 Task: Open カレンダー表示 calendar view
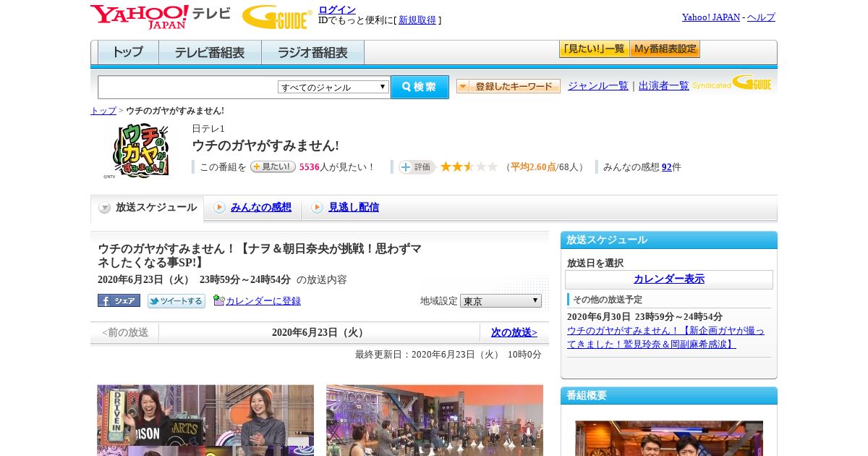(669, 279)
